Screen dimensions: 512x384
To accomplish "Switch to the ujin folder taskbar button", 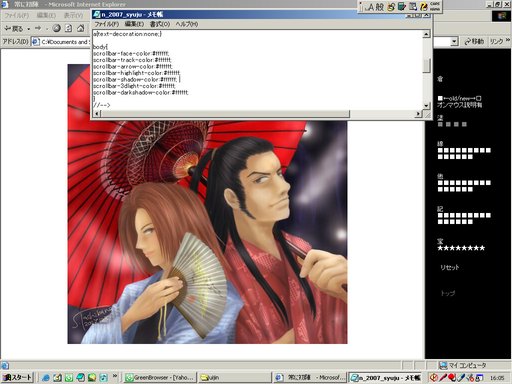I will [x=235, y=378].
